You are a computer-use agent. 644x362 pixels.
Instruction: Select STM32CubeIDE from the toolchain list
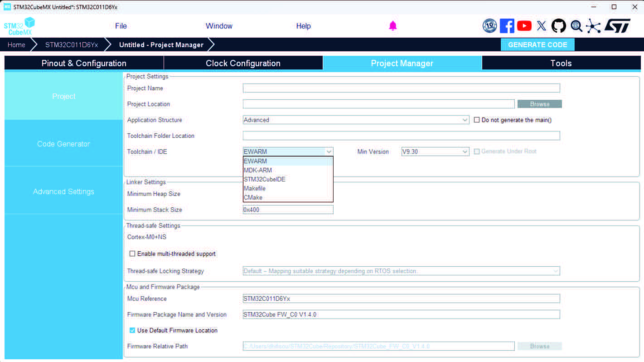pyautogui.click(x=288, y=179)
